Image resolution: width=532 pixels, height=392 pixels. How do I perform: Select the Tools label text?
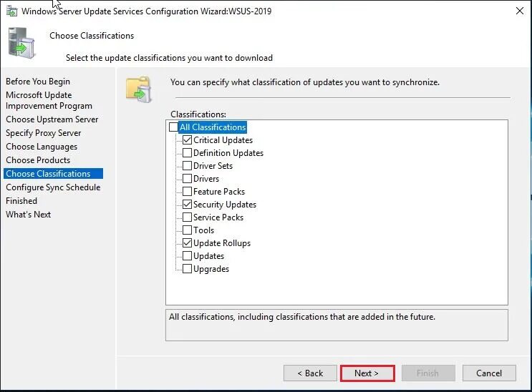tap(203, 230)
